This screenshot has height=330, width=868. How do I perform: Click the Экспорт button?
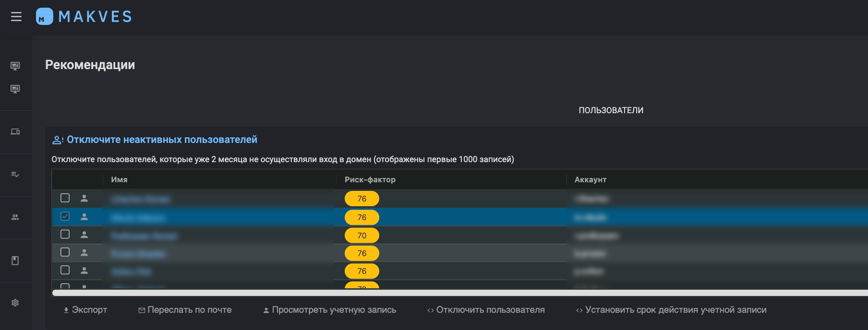coord(85,310)
